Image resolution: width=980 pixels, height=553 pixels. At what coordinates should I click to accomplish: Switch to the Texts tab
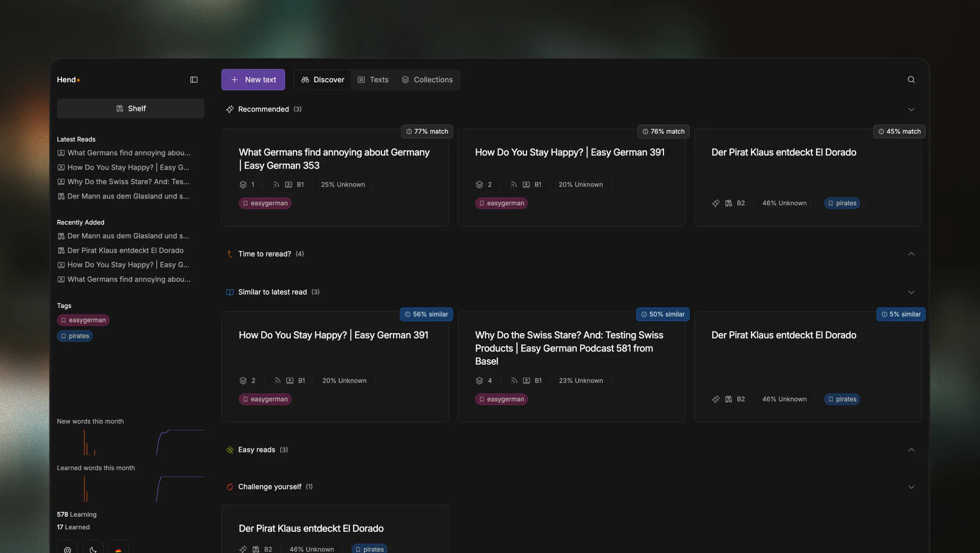coord(373,80)
